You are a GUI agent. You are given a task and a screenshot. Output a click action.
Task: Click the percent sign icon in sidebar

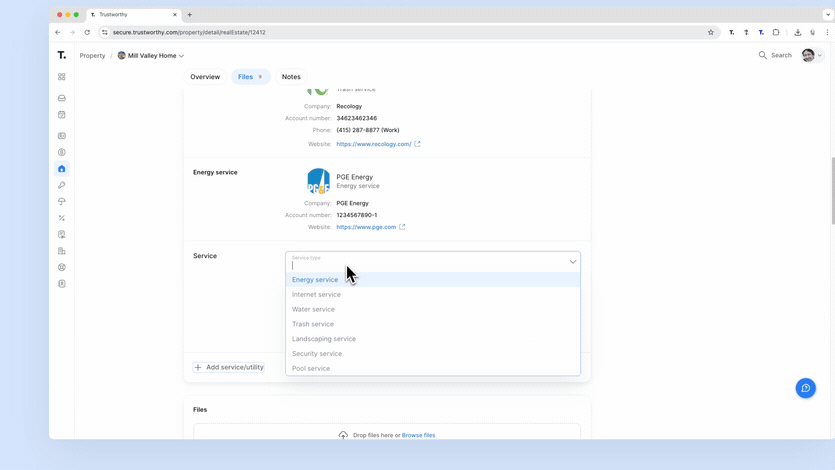62,218
